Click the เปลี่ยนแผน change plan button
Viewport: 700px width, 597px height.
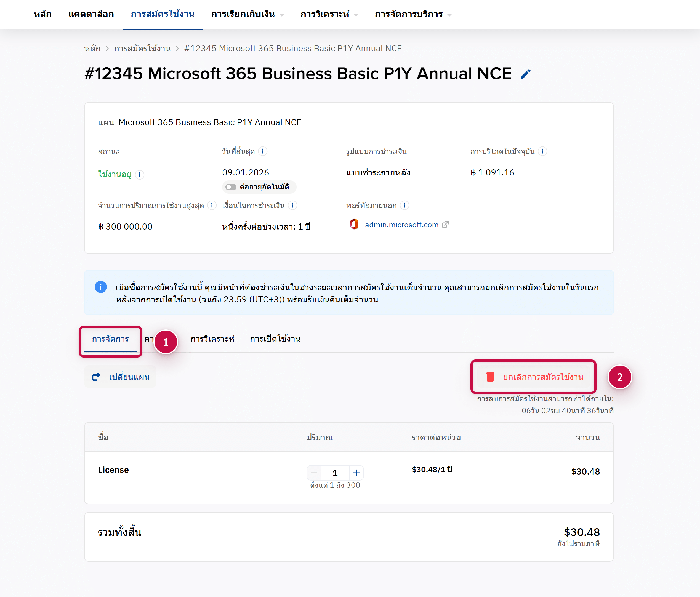point(120,377)
